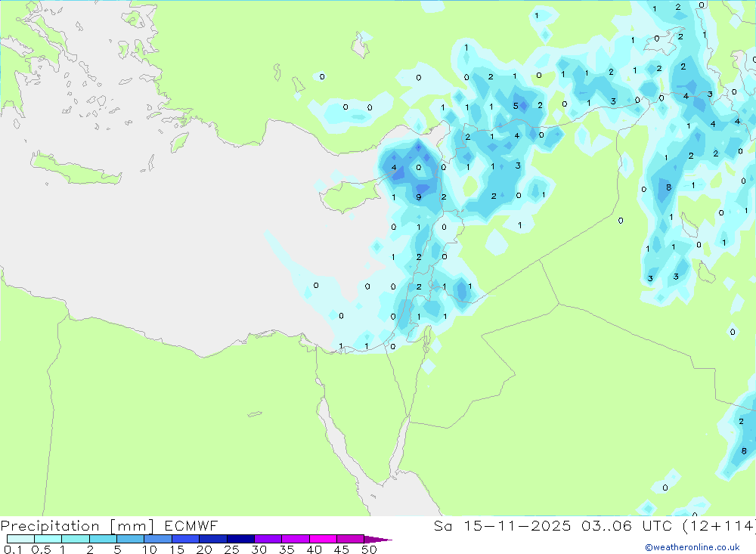
Task: Click the 1–2 mm legend color swatch
Action: click(76, 539)
